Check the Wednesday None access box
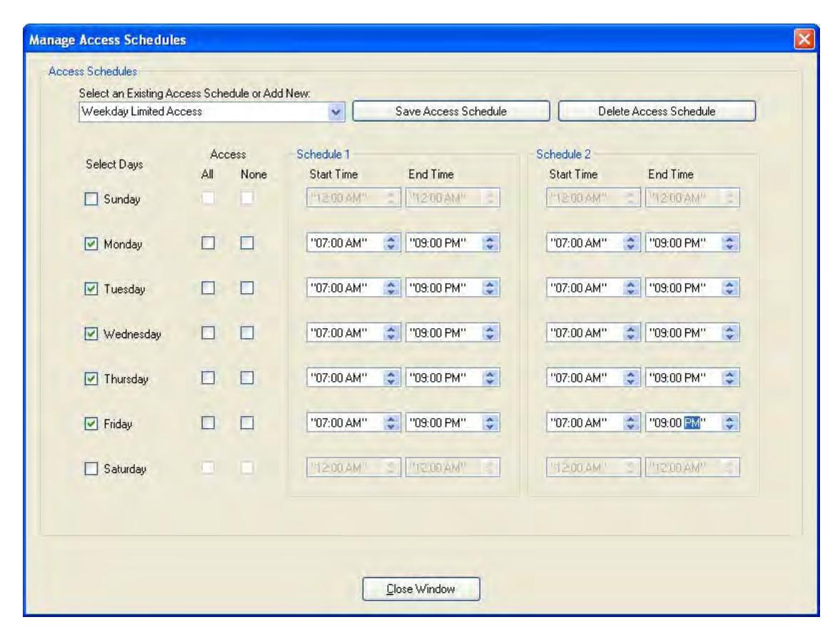 pyautogui.click(x=247, y=333)
